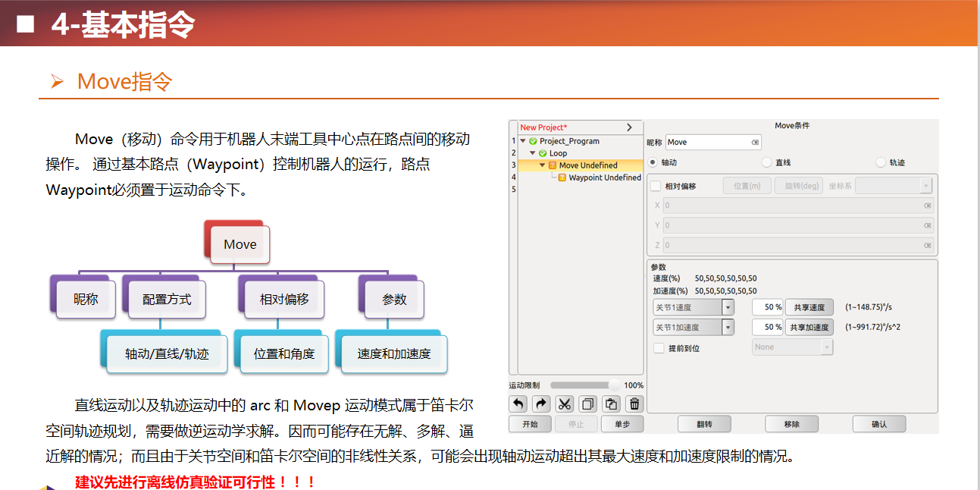Click the 翻转 button

click(x=704, y=424)
